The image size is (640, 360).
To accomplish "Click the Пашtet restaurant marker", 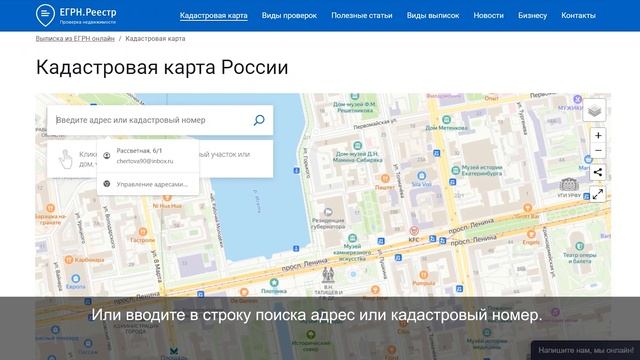I will click(385, 178).
